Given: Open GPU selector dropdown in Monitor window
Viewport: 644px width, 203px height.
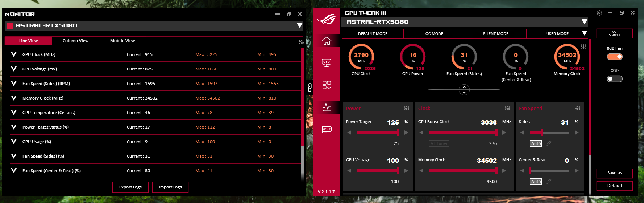Looking at the screenshot, I should click(x=300, y=25).
